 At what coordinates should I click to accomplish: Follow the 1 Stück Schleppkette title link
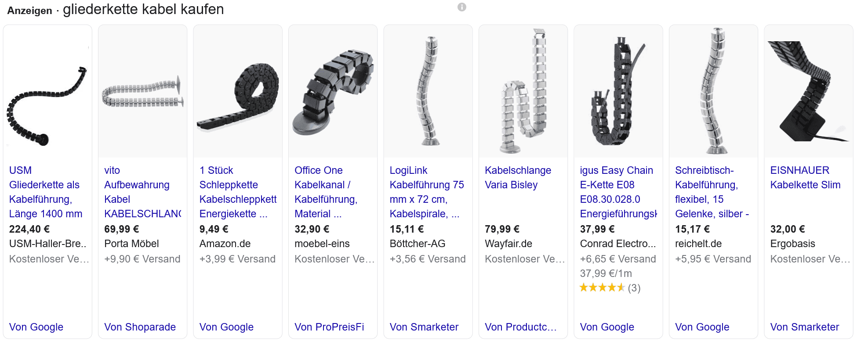point(238,192)
